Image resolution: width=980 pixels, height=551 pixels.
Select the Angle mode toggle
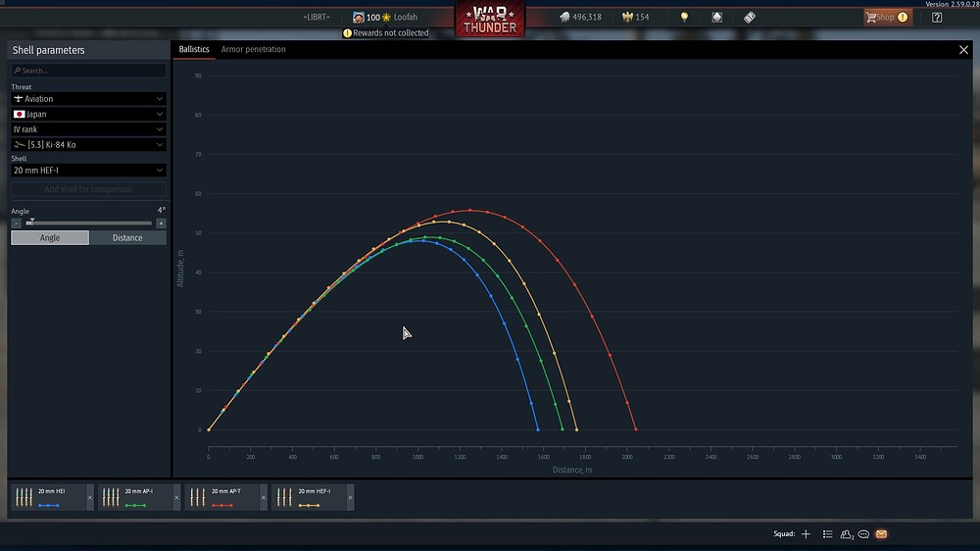(x=50, y=237)
